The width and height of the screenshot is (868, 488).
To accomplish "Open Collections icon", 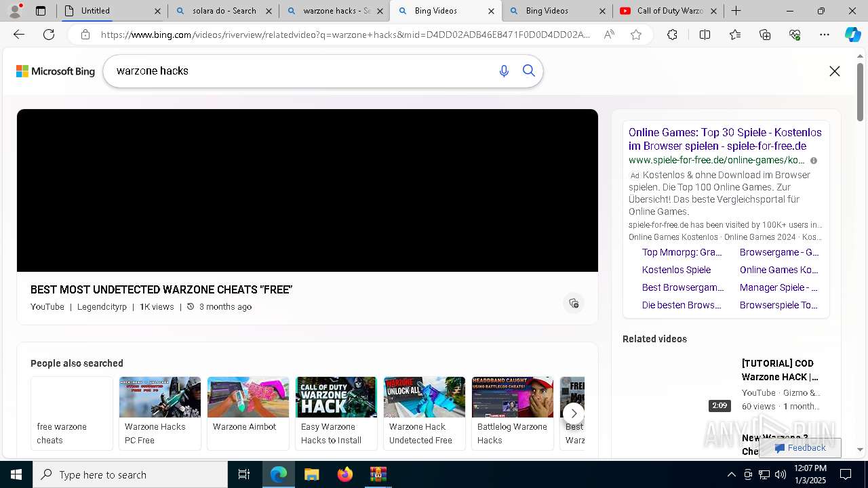I will tap(765, 35).
